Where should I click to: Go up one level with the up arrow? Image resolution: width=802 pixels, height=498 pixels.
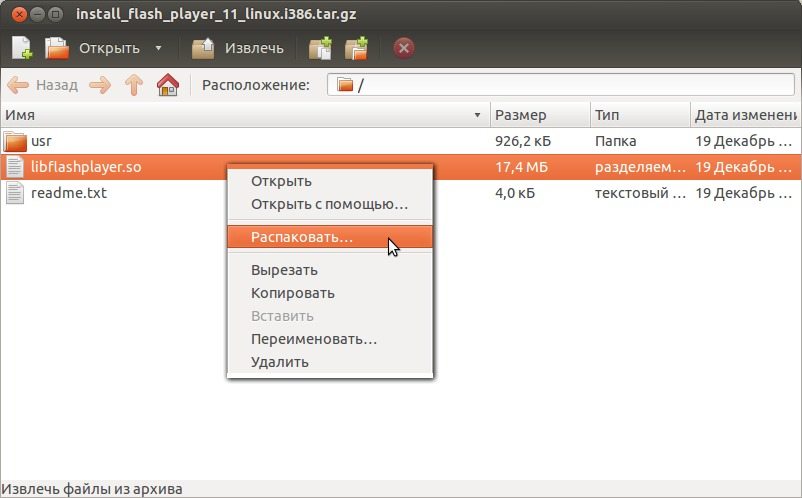(134, 85)
